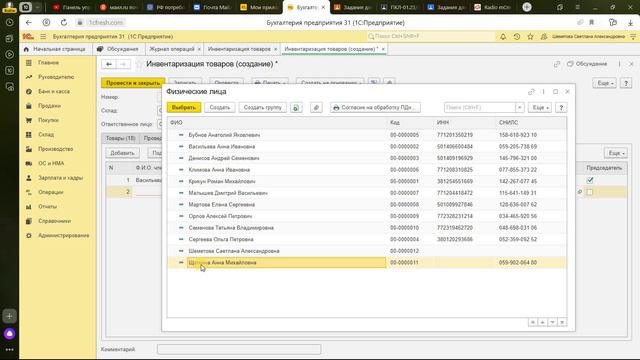The image size is (640, 360).
Task: Open the Еще dropdown above commission table
Action: [616, 153]
